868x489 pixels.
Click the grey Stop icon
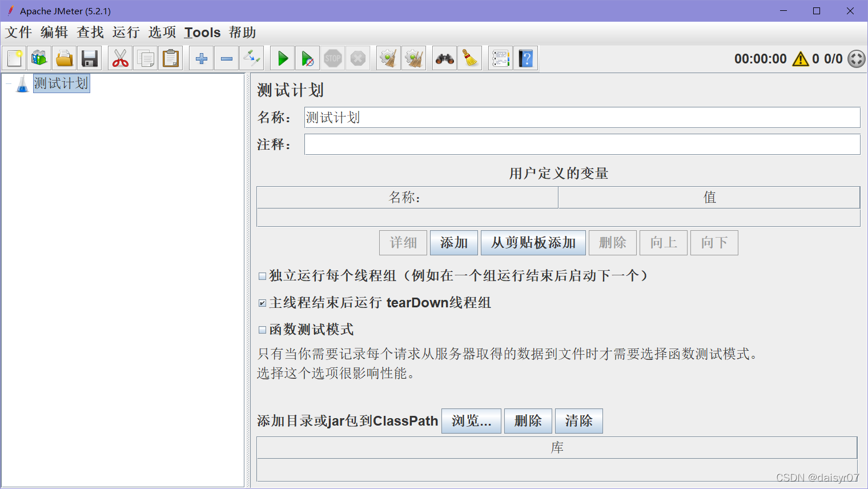tap(333, 58)
